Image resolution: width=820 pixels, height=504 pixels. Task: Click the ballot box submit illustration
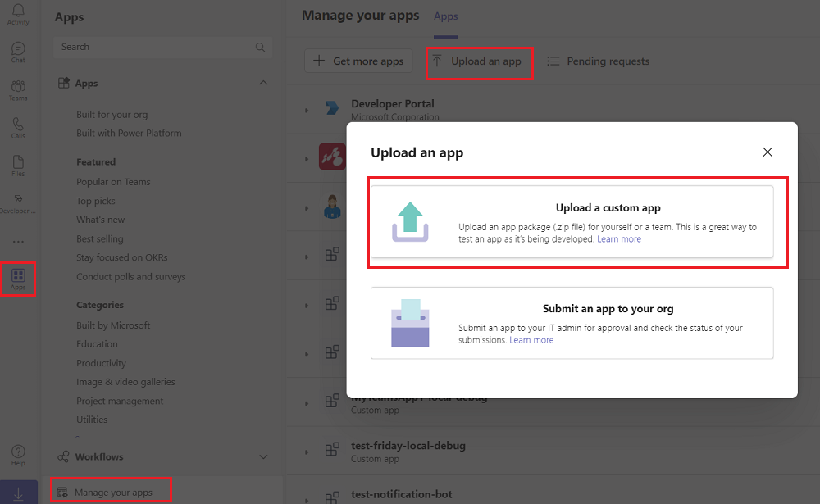click(410, 323)
